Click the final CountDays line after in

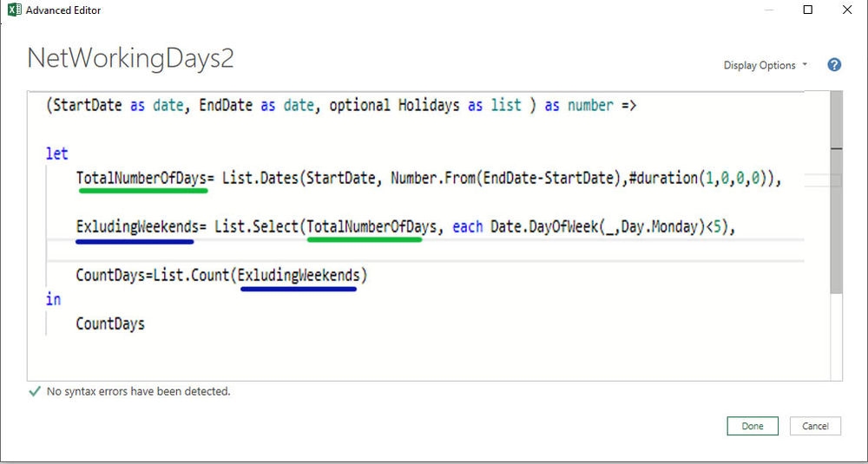(110, 323)
